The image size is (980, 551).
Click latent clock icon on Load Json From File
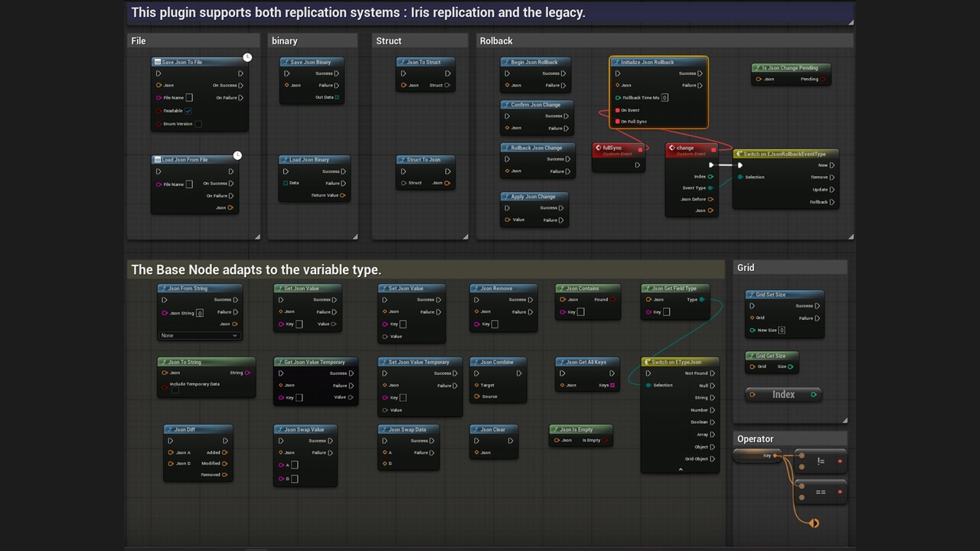click(x=237, y=155)
